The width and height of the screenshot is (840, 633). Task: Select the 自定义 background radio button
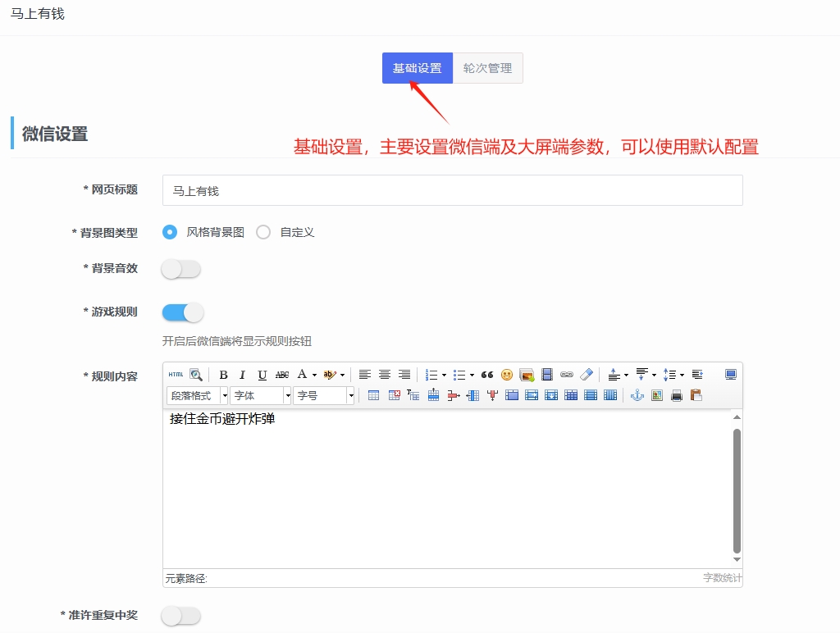click(263, 232)
